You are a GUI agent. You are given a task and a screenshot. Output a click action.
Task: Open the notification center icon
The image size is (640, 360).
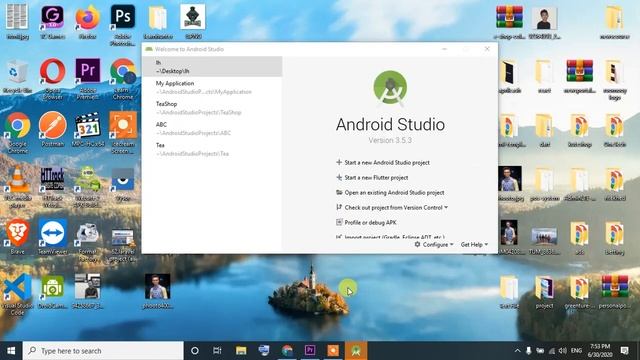coord(624,351)
